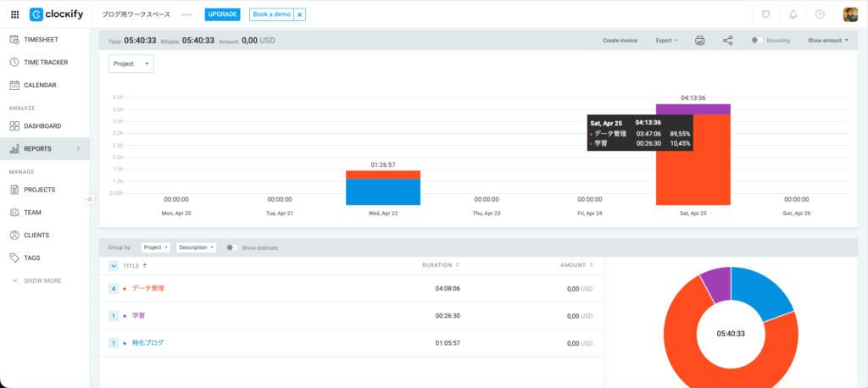Viewport: 868px width, 388px height.
Task: Expand the Show amount dropdown
Action: [x=827, y=40]
